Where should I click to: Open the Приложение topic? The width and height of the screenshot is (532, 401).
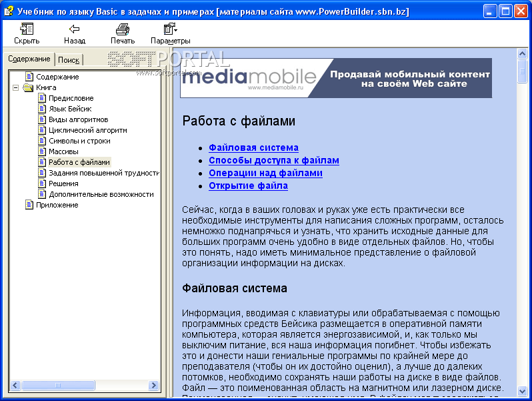(x=57, y=205)
